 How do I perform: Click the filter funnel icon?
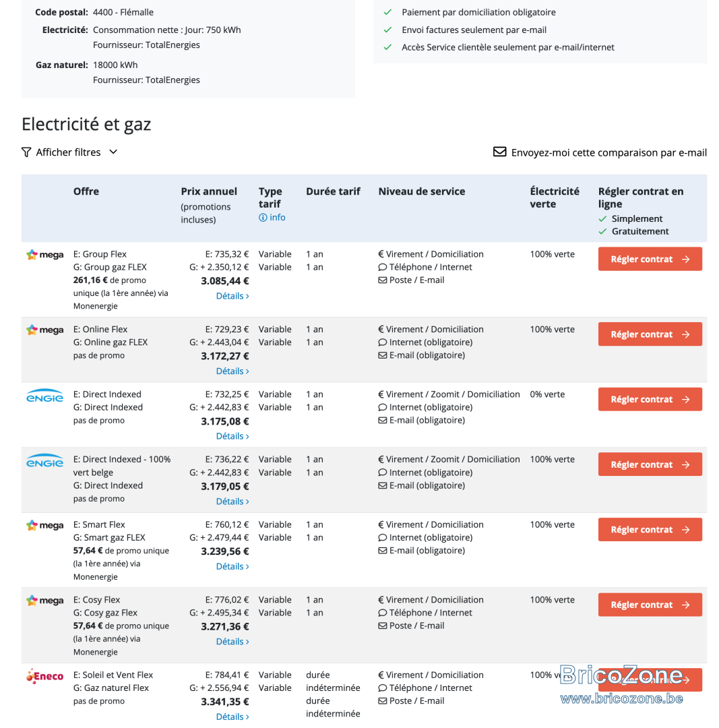[x=26, y=152]
